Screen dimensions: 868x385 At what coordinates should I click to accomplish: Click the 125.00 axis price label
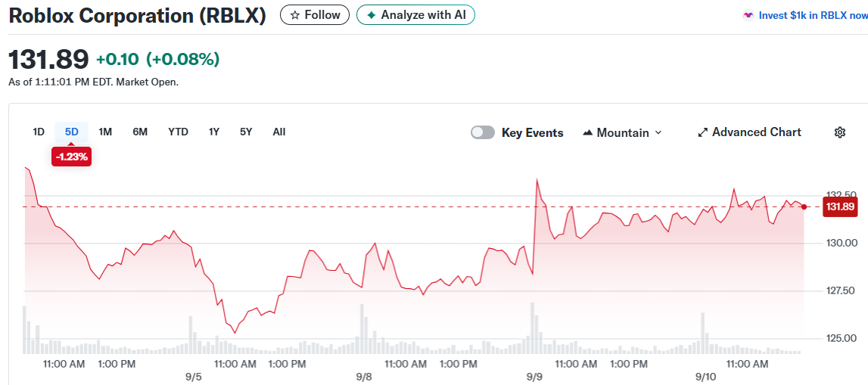[x=842, y=338]
